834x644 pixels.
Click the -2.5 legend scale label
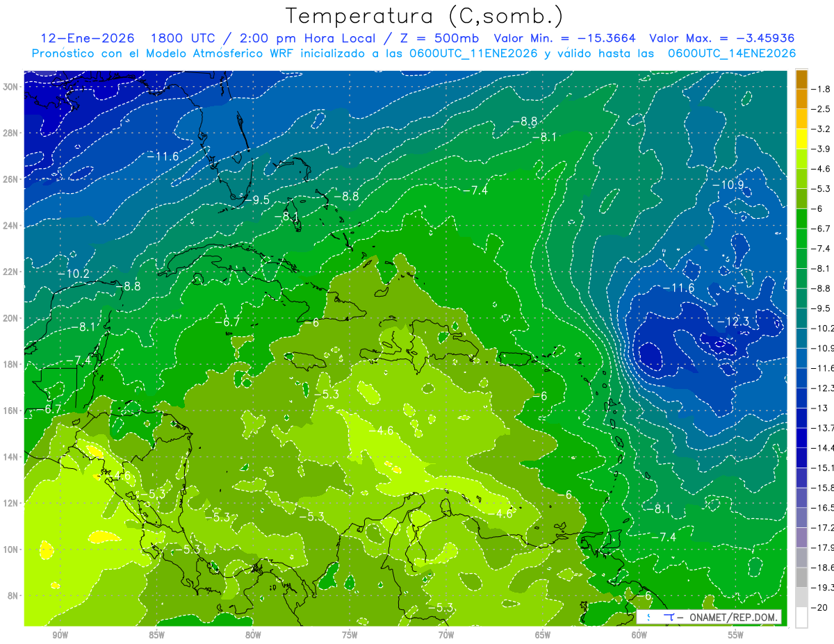click(821, 109)
